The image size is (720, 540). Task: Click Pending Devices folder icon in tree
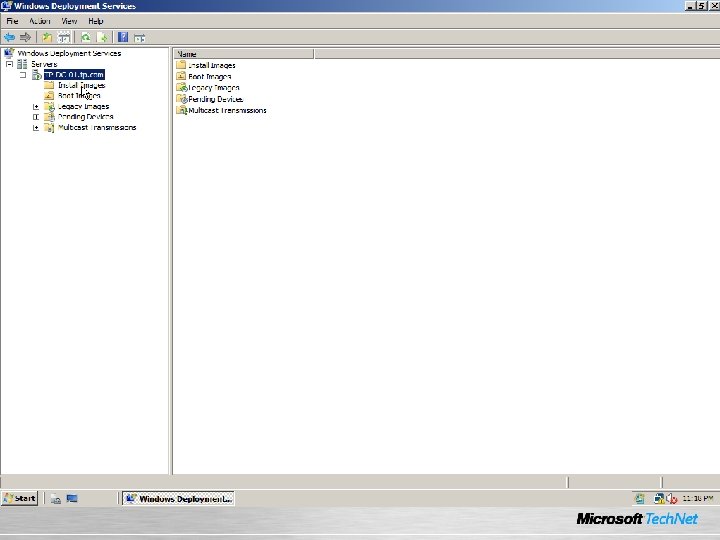point(49,117)
